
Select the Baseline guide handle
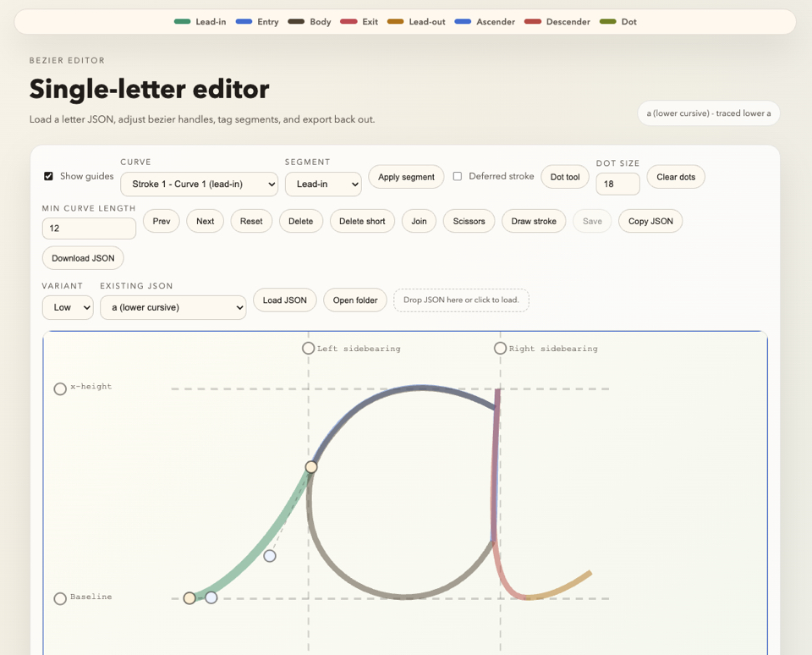point(60,598)
